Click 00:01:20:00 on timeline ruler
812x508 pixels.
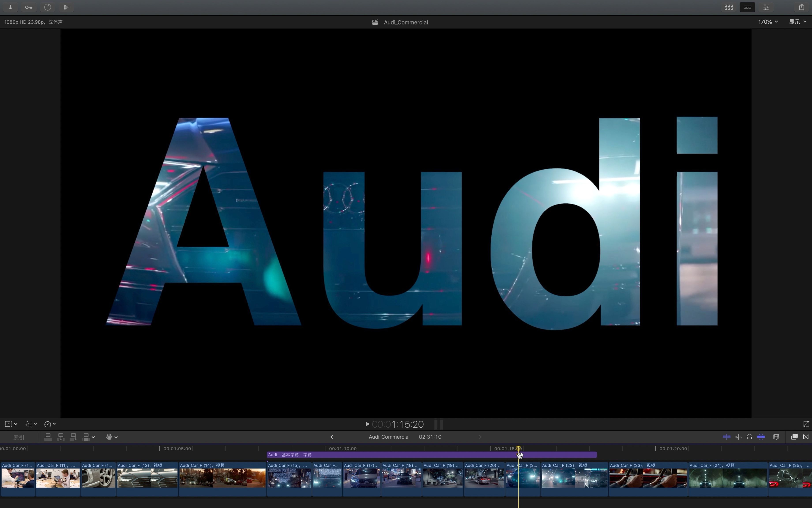coord(673,449)
